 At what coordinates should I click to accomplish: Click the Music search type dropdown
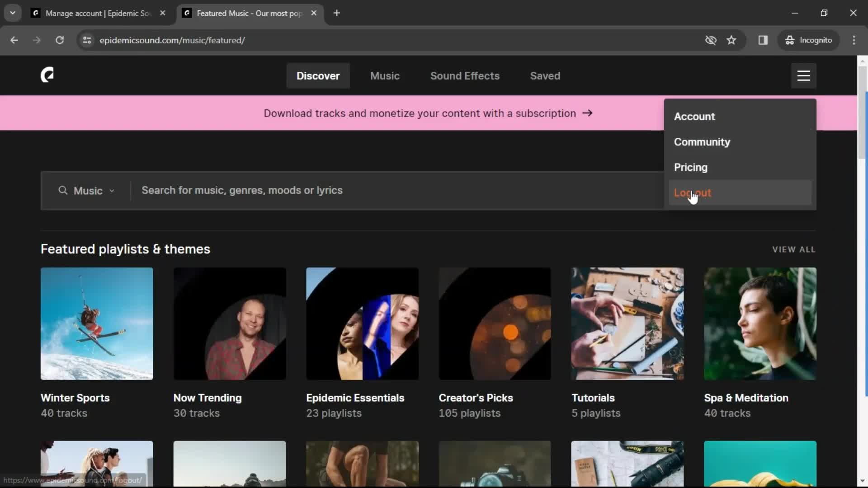point(87,190)
